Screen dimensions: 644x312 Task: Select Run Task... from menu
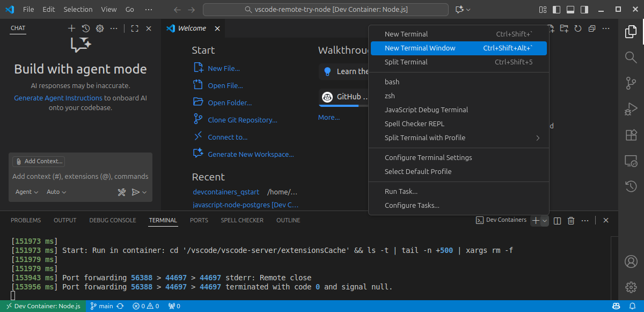coord(459,192)
